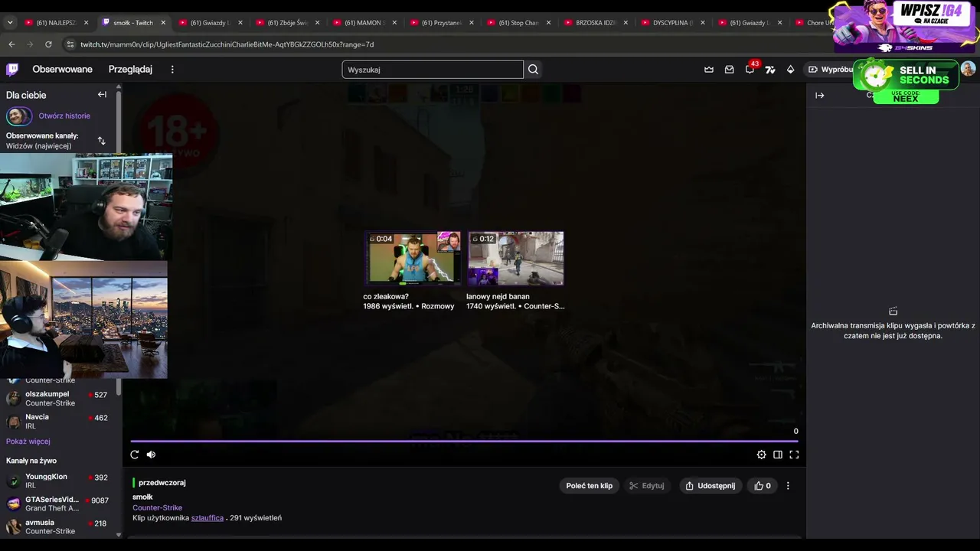This screenshot has height=551, width=980.
Task: Switch to the Obserwowane tab
Action: point(62,70)
